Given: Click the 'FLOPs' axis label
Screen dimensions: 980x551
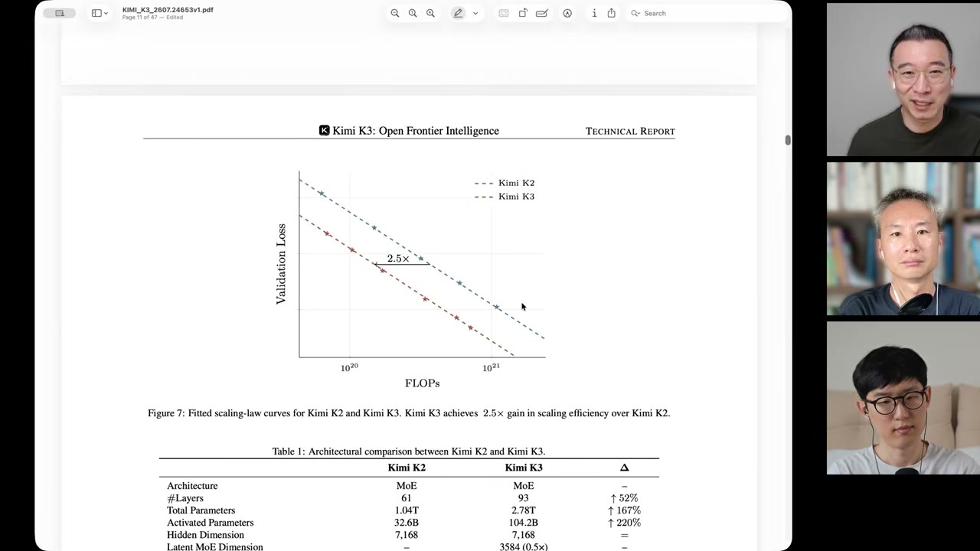Looking at the screenshot, I should 422,383.
